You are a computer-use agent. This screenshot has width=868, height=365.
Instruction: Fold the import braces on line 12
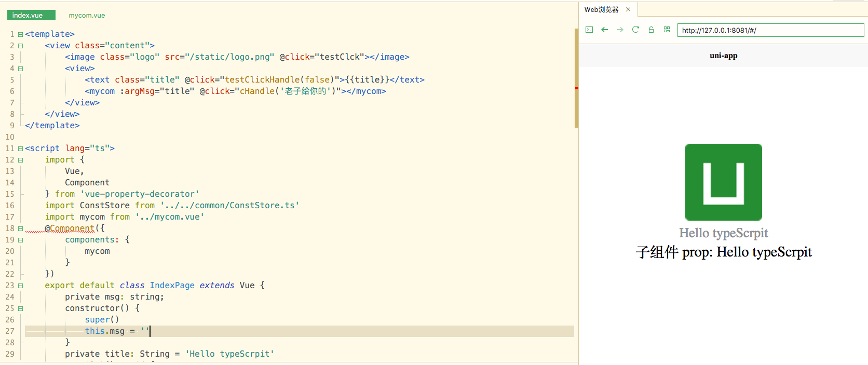pyautogui.click(x=21, y=160)
